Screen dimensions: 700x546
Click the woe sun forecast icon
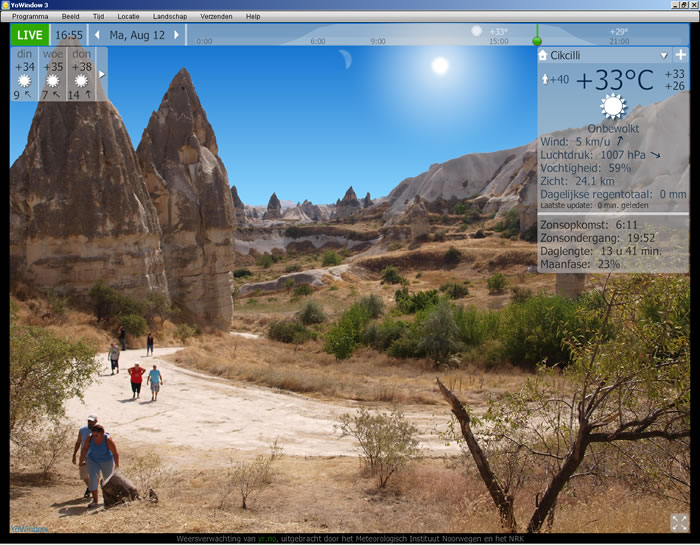(53, 81)
